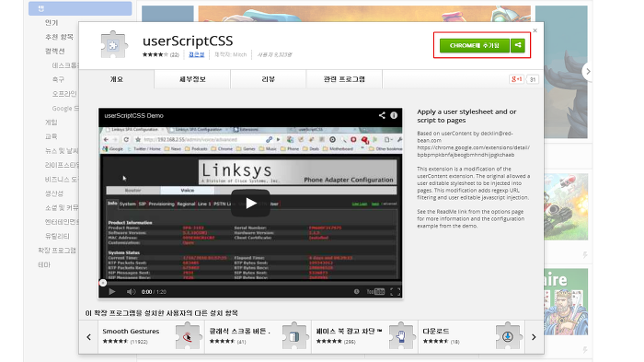This screenshot has width=644, height=362.
Task: Click the video share icon
Action: 382,115
